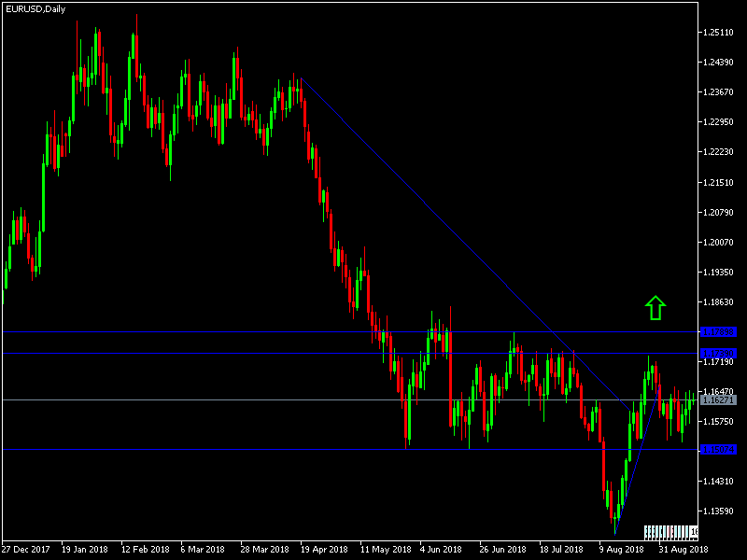Click the gray 1.16271 current price label

(x=718, y=400)
